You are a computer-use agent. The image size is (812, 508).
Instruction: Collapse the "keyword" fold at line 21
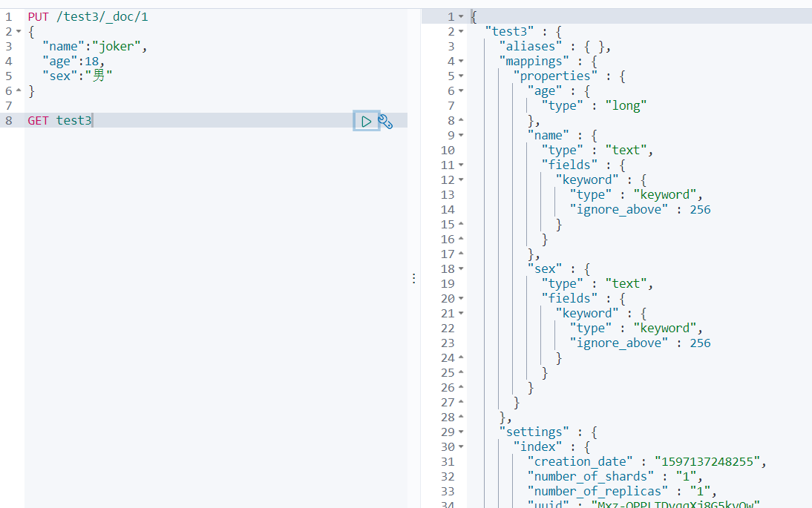pyautogui.click(x=461, y=314)
